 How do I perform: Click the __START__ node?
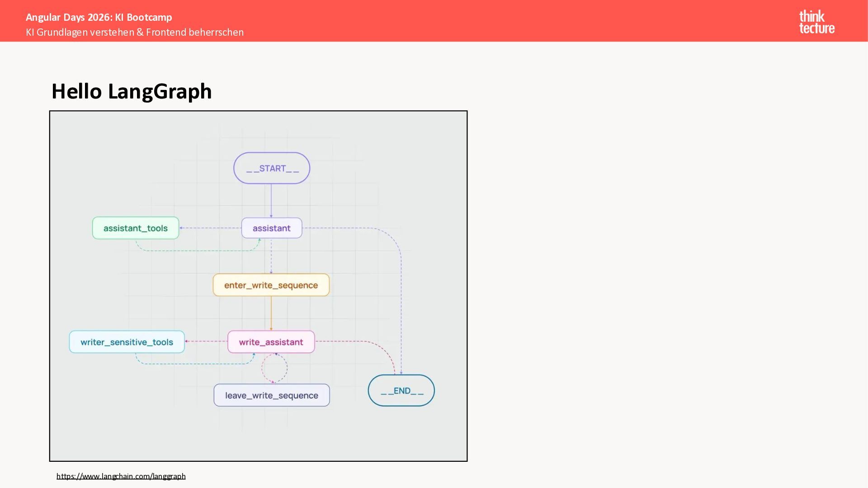tap(272, 168)
